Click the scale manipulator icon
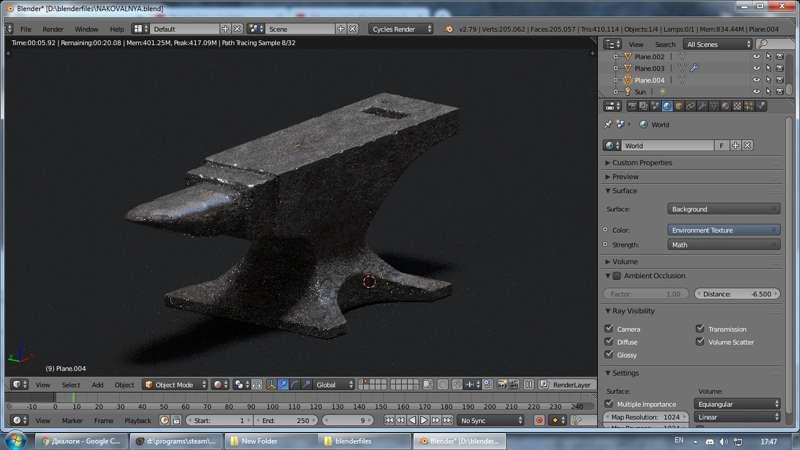 307,385
